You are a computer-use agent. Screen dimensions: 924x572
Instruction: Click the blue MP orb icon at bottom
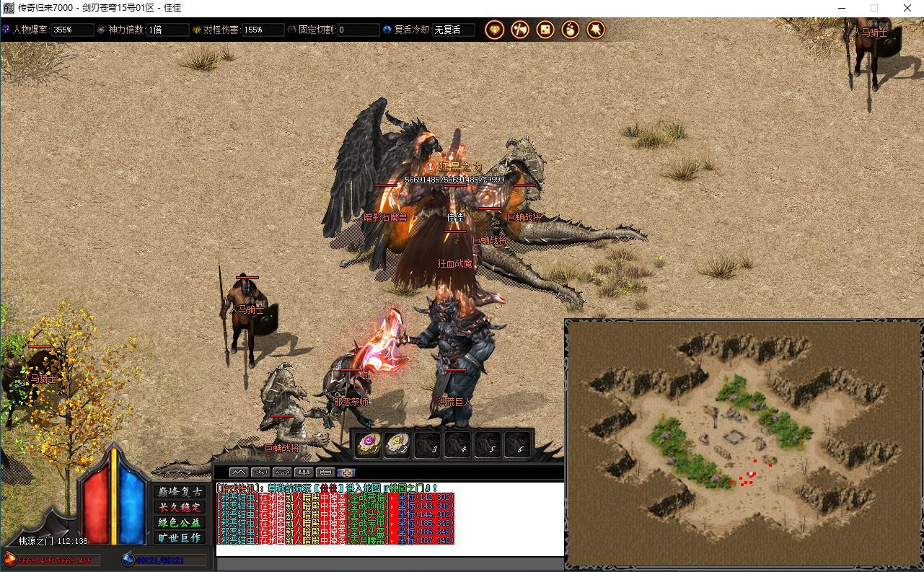tap(128, 559)
